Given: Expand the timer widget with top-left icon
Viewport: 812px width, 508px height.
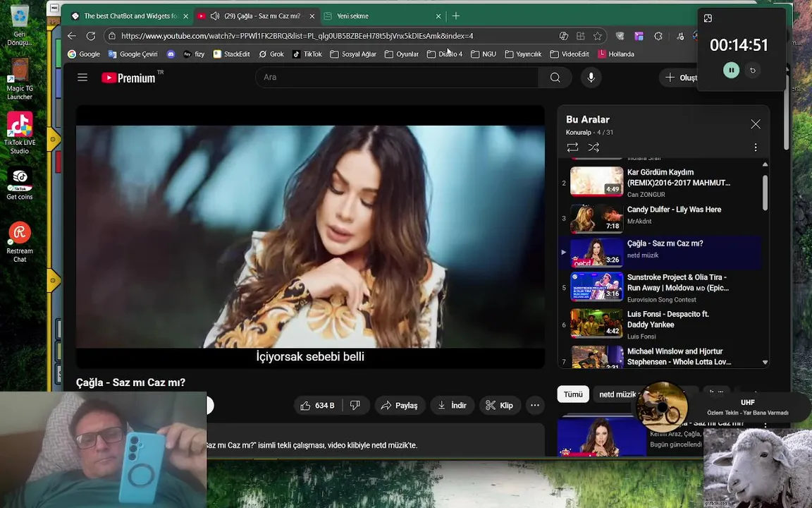Looking at the screenshot, I should click(x=708, y=18).
